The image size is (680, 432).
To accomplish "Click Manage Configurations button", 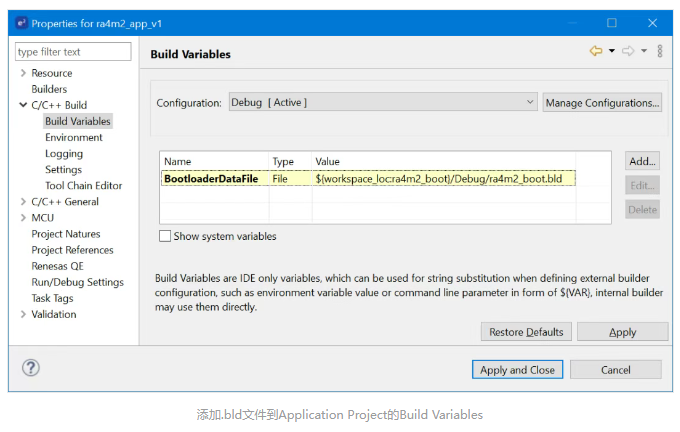I will point(602,102).
